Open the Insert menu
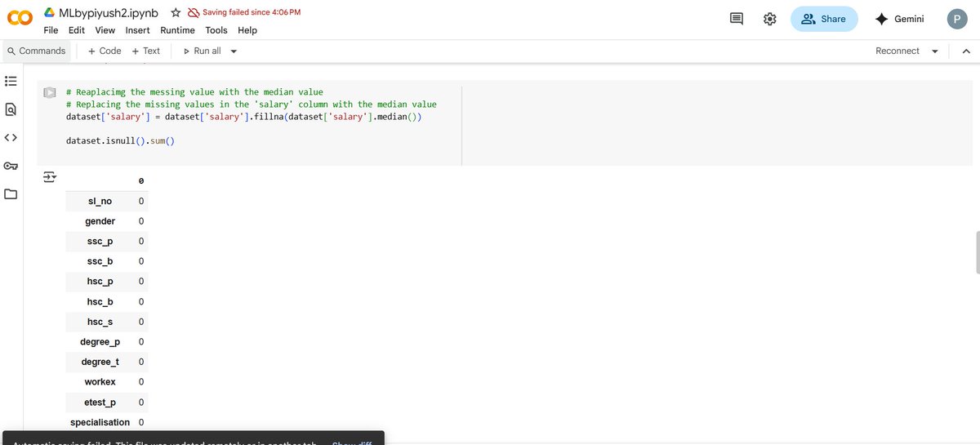The height and width of the screenshot is (445, 980). tap(137, 30)
